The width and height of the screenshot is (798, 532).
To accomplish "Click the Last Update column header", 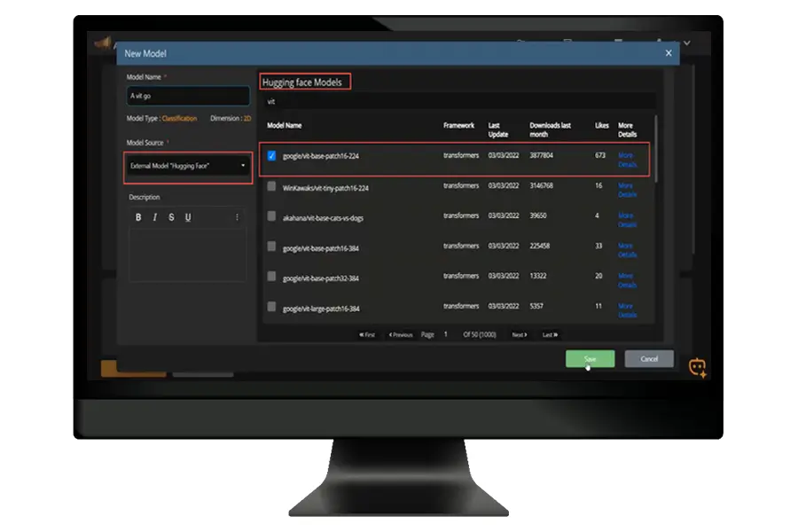I will pos(498,129).
